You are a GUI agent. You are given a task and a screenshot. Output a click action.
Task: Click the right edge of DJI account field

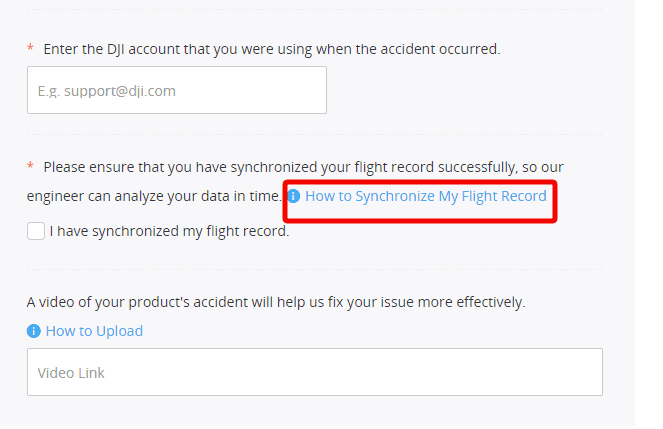click(x=315, y=90)
